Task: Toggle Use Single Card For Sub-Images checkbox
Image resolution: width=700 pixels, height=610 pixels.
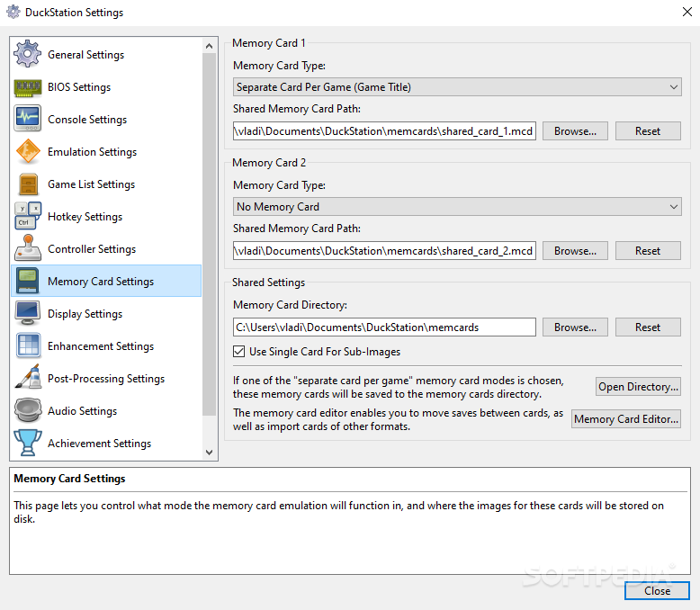Action: tap(238, 352)
